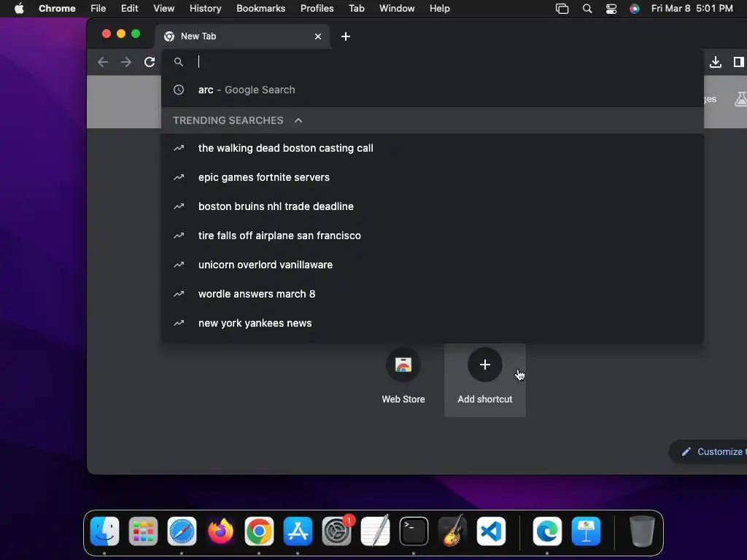The height and width of the screenshot is (560, 747).
Task: Open the Profiles menu
Action: [x=317, y=9]
